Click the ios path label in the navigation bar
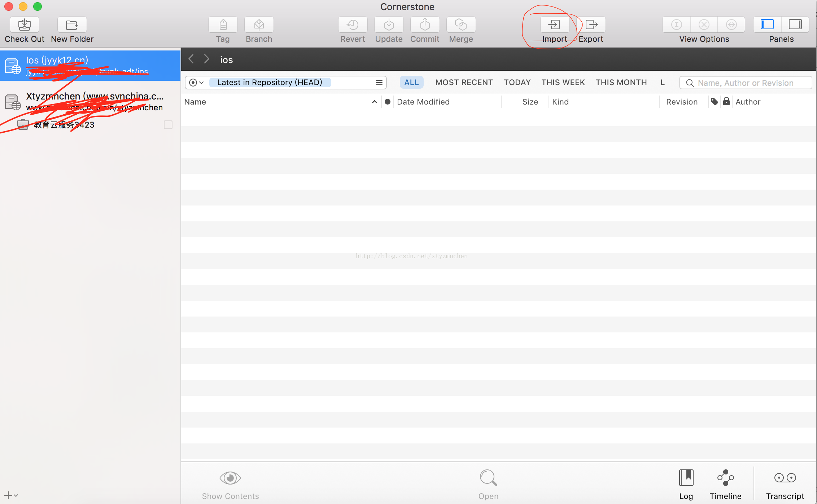The height and width of the screenshot is (504, 817). coord(227,60)
